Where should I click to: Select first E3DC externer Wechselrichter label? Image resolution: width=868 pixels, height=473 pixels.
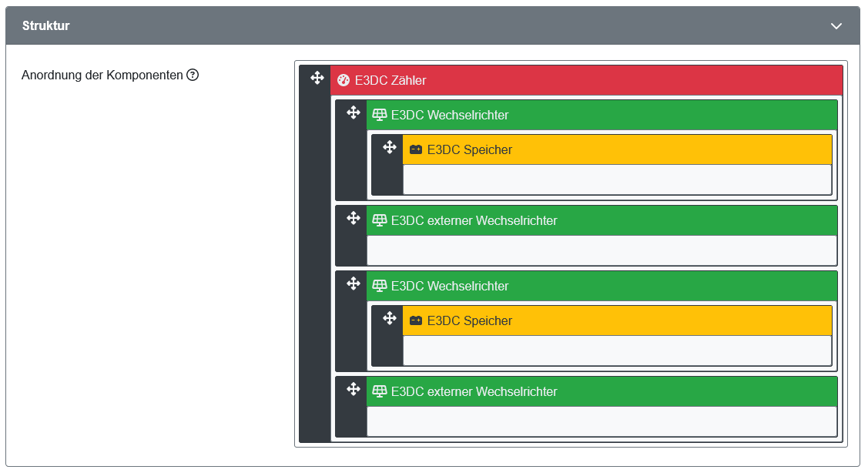(474, 220)
